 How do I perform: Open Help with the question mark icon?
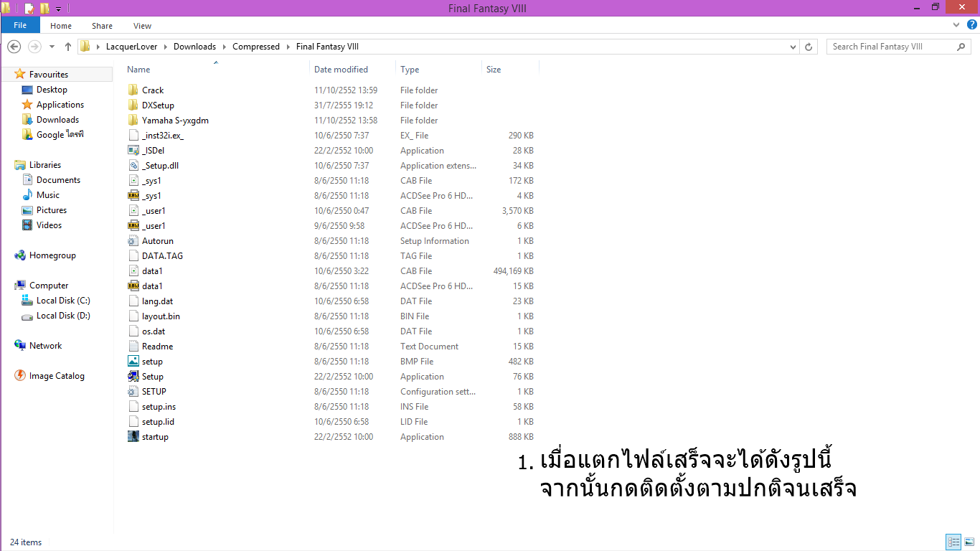click(x=972, y=25)
